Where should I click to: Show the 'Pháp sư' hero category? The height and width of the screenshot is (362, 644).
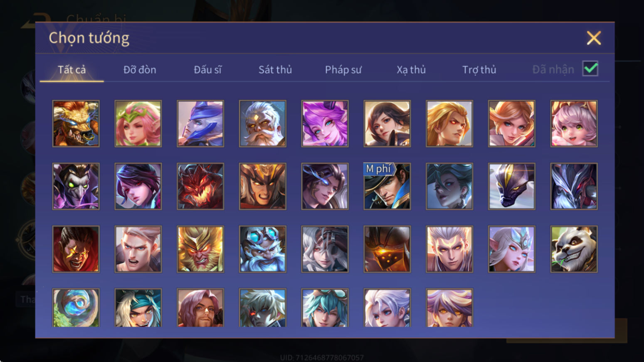pos(343,69)
